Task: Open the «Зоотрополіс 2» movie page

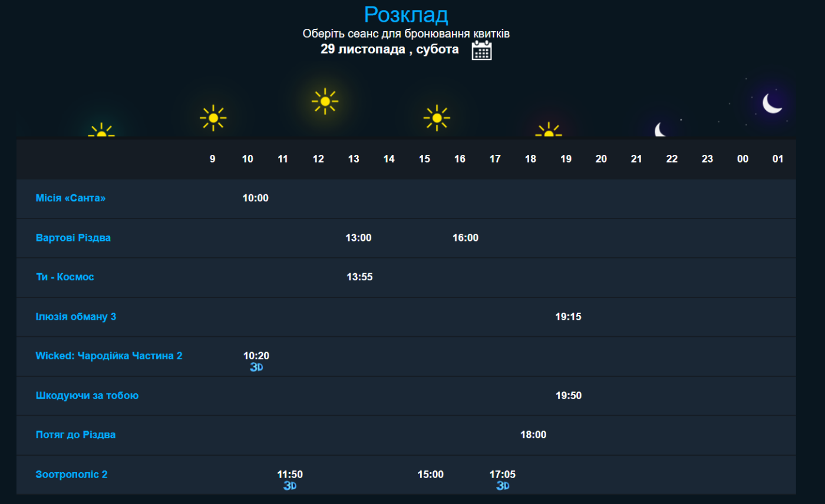Action: [71, 475]
